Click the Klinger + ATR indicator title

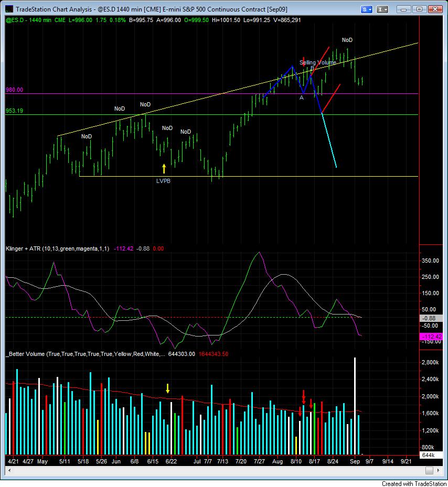pos(58,248)
